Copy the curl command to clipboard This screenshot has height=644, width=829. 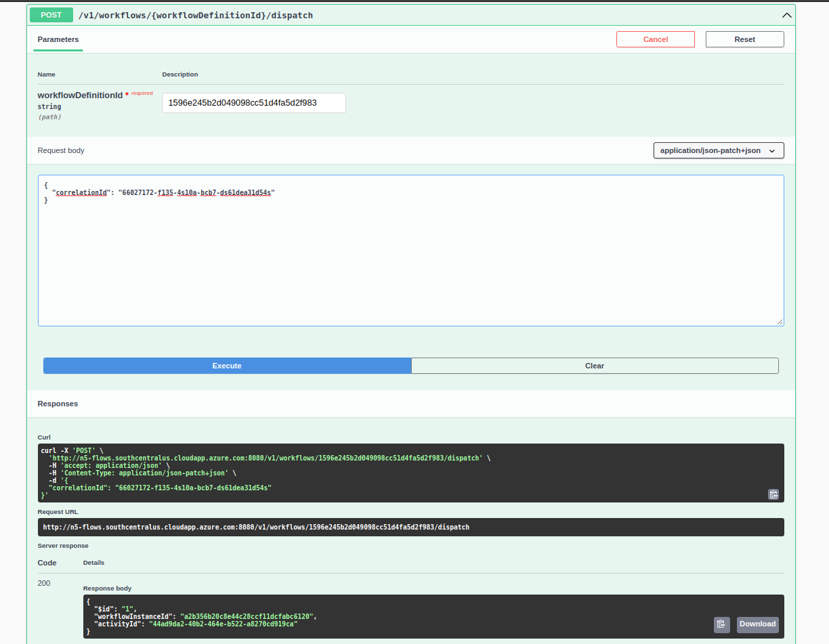point(773,494)
